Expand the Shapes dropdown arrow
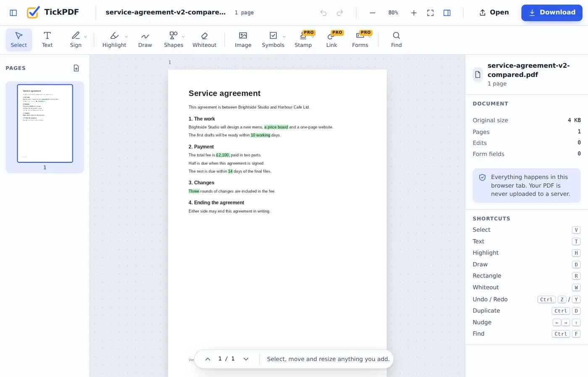 [x=184, y=37]
